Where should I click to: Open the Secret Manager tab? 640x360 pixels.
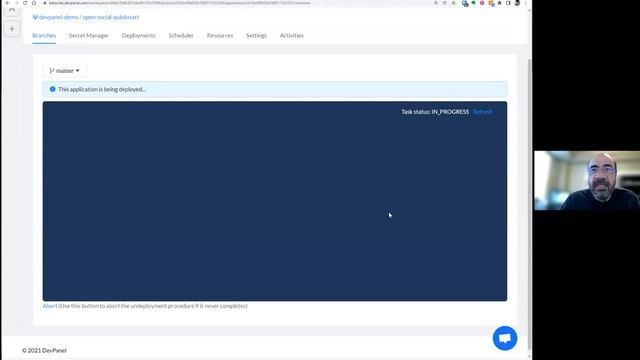tap(89, 36)
